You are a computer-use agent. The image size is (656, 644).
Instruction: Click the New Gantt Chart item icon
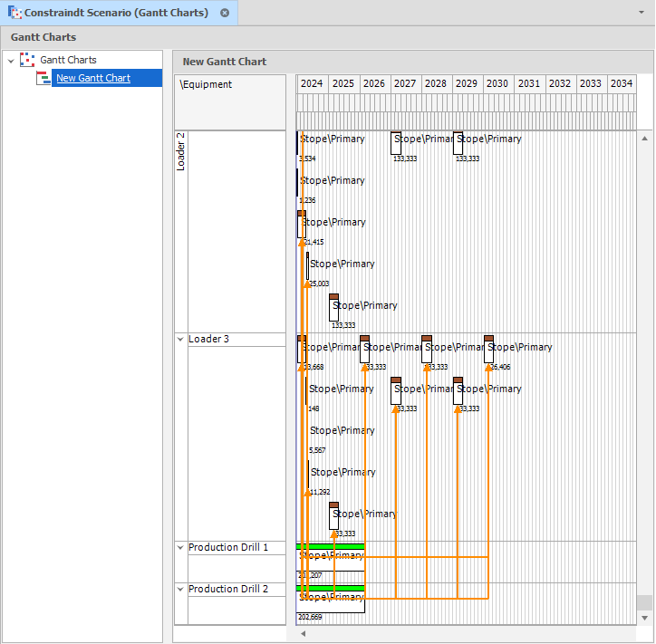[43, 78]
